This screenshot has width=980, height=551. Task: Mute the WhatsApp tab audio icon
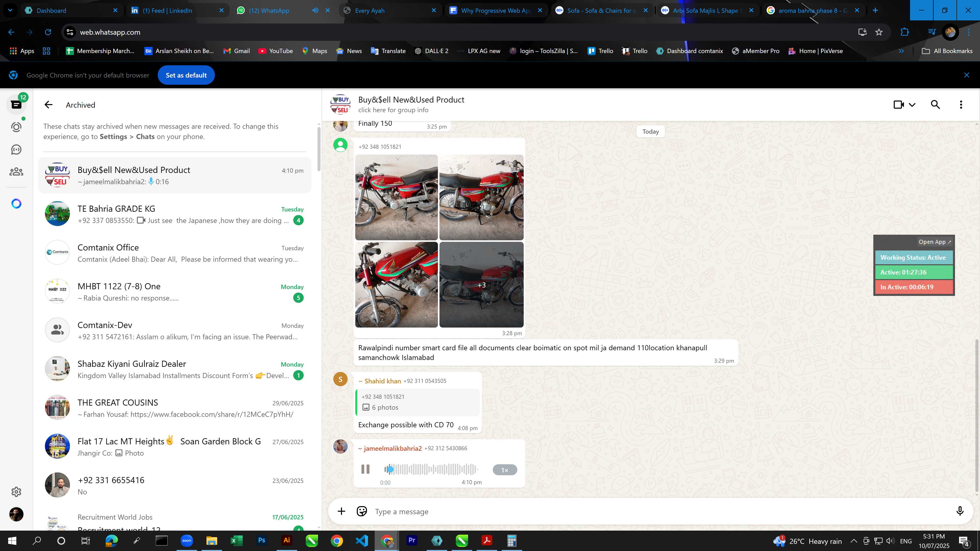[x=315, y=10]
